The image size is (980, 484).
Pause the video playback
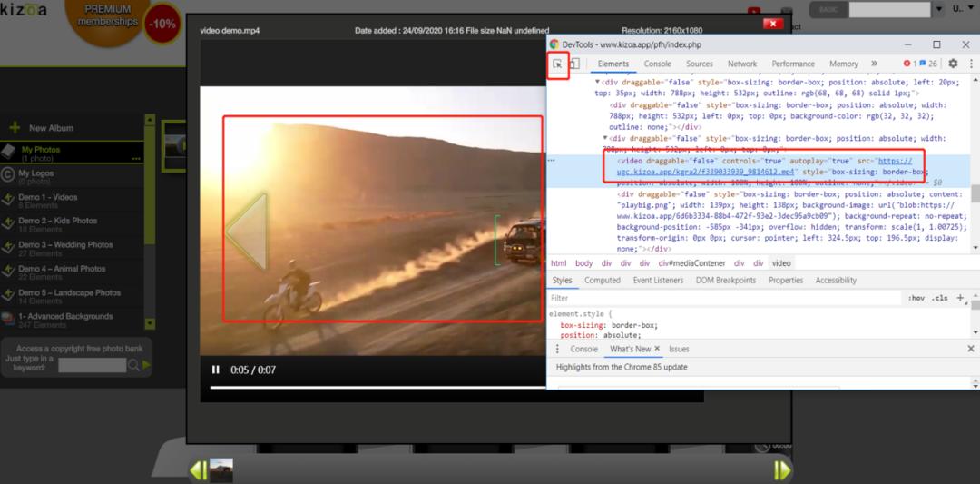(x=216, y=370)
